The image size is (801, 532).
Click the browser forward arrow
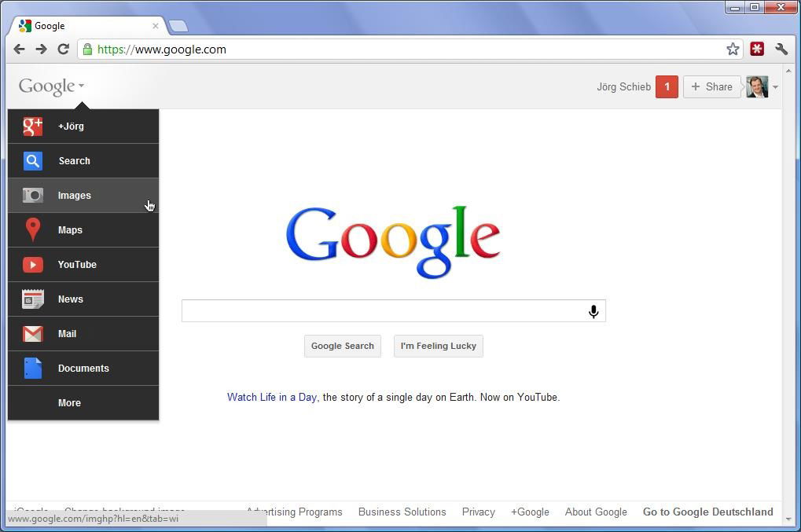click(x=42, y=49)
